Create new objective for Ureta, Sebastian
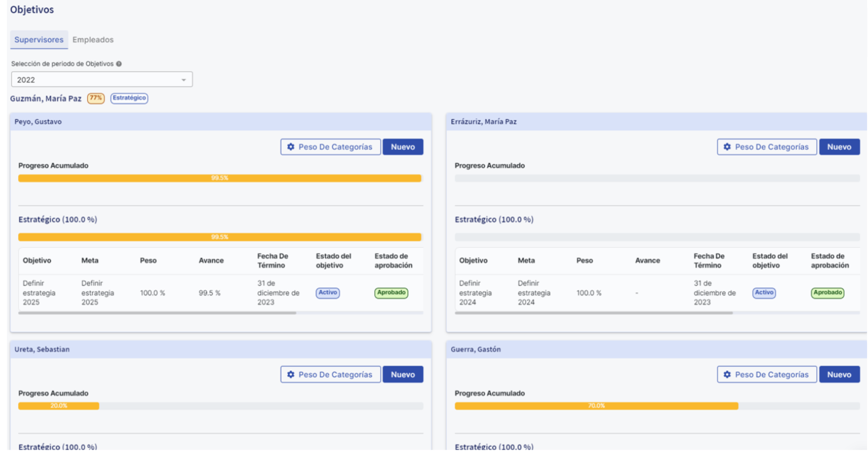 click(402, 375)
